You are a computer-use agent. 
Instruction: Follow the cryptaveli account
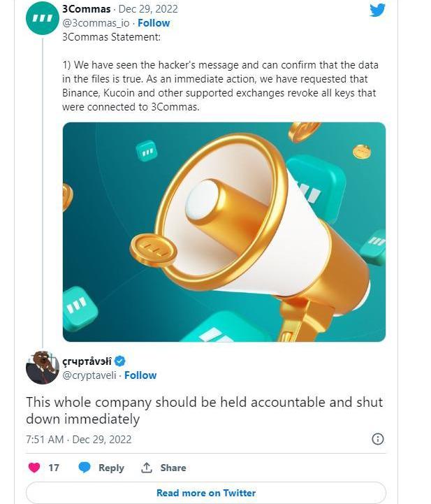(x=140, y=375)
